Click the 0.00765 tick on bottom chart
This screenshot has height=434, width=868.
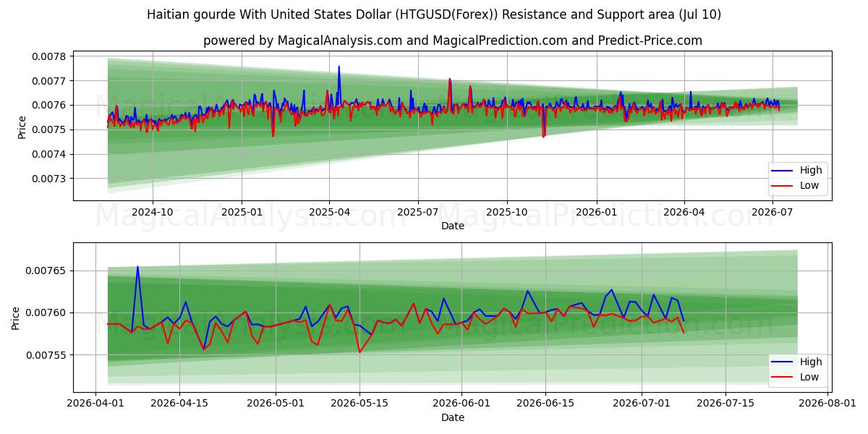tap(46, 271)
